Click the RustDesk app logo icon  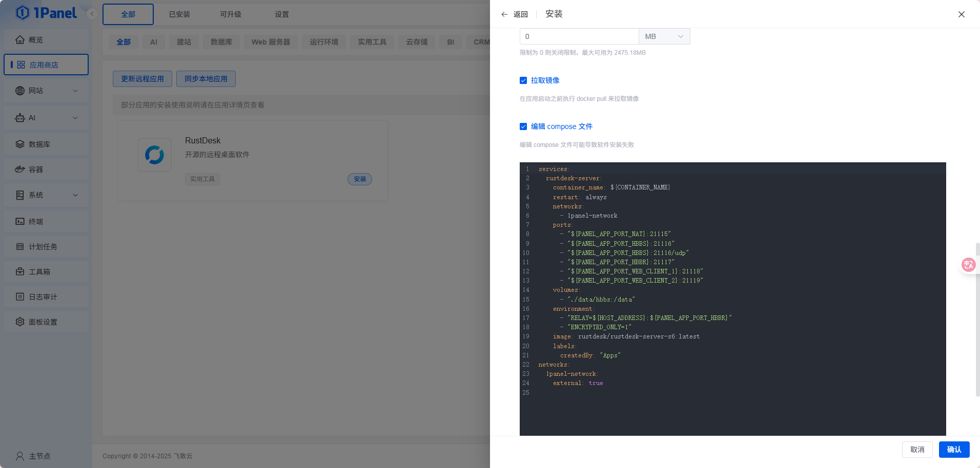[154, 155]
